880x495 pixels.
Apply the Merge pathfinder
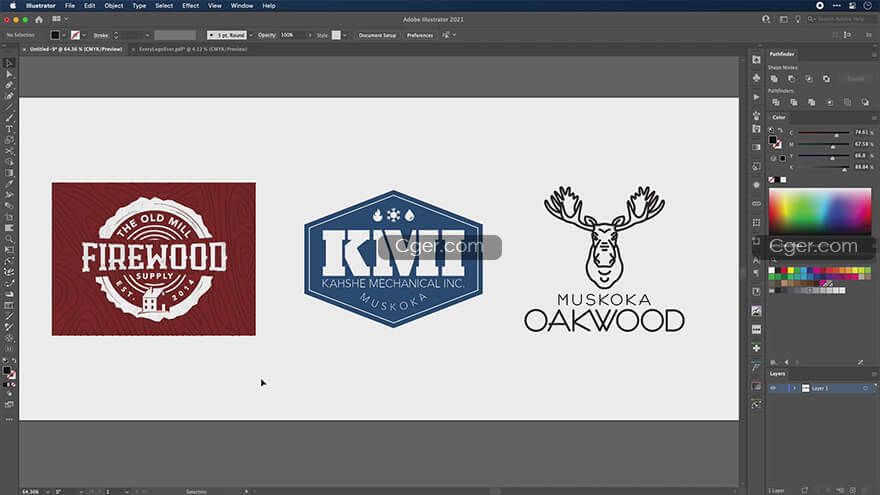point(812,102)
